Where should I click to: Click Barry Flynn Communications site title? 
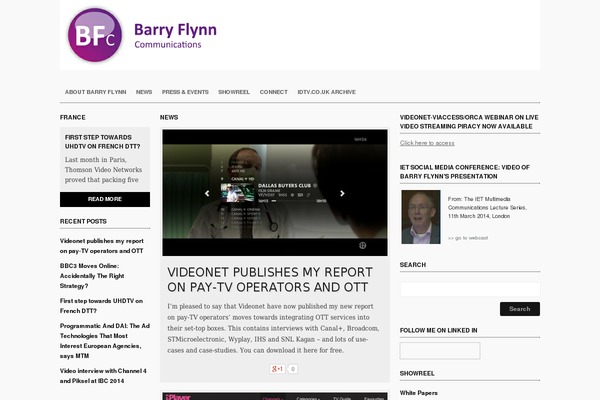tap(175, 35)
